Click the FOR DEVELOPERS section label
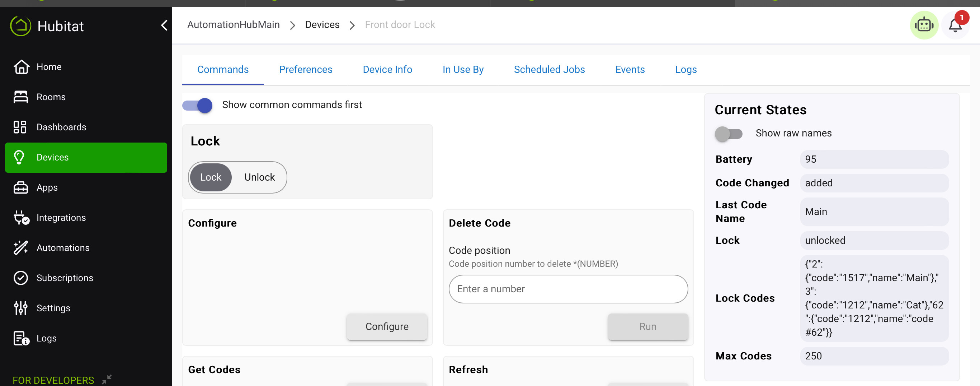The width and height of the screenshot is (980, 386). point(53,380)
